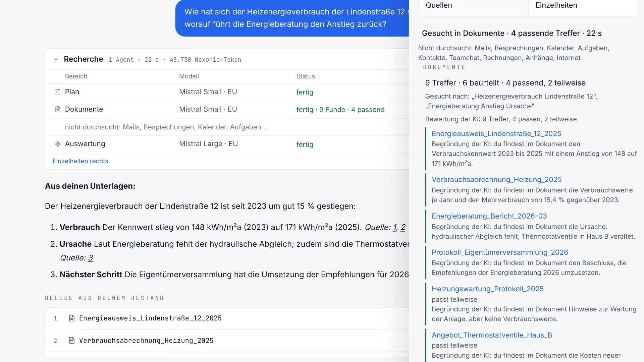Click the Auswertung sparkle icon
The image size is (644, 362).
(x=58, y=144)
